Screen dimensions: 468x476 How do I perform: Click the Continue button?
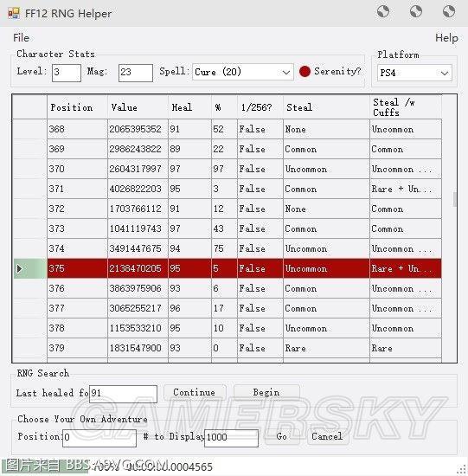point(195,393)
